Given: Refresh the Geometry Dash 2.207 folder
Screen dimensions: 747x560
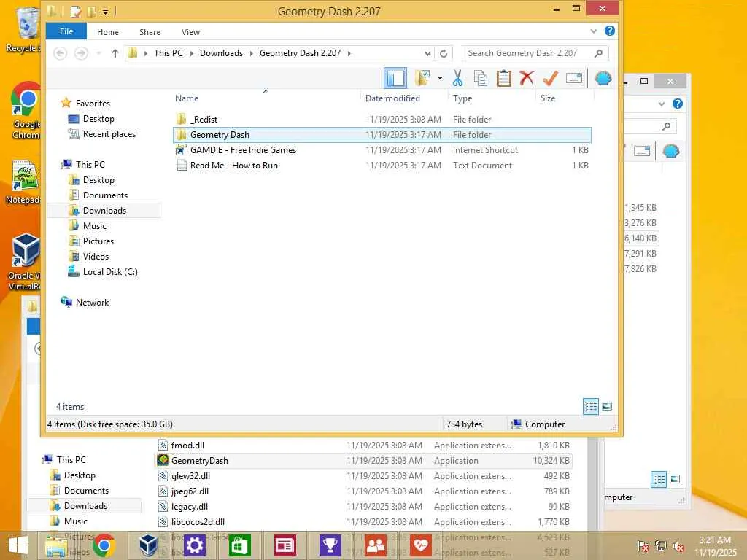Looking at the screenshot, I should 444,53.
